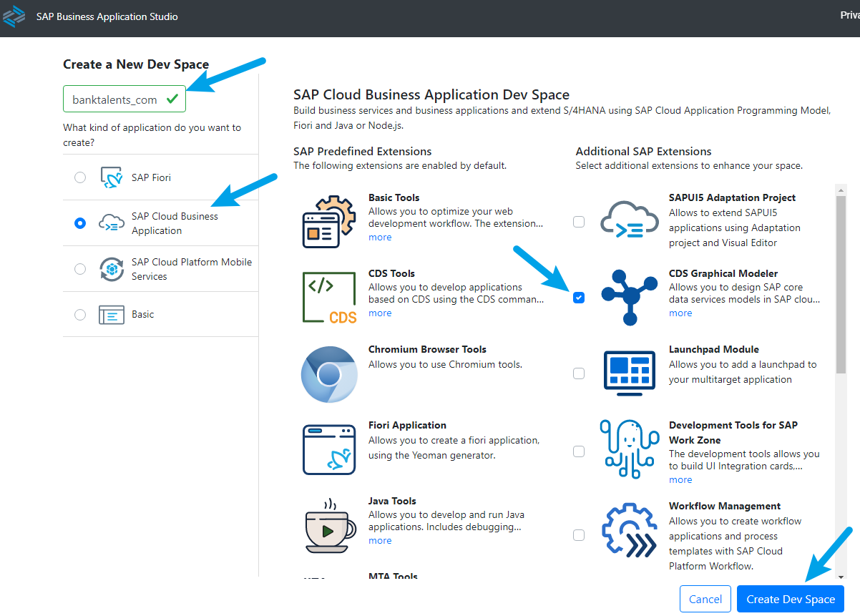Click the SAP Business Application Studio logo
This screenshot has height=616, width=860.
[x=14, y=16]
